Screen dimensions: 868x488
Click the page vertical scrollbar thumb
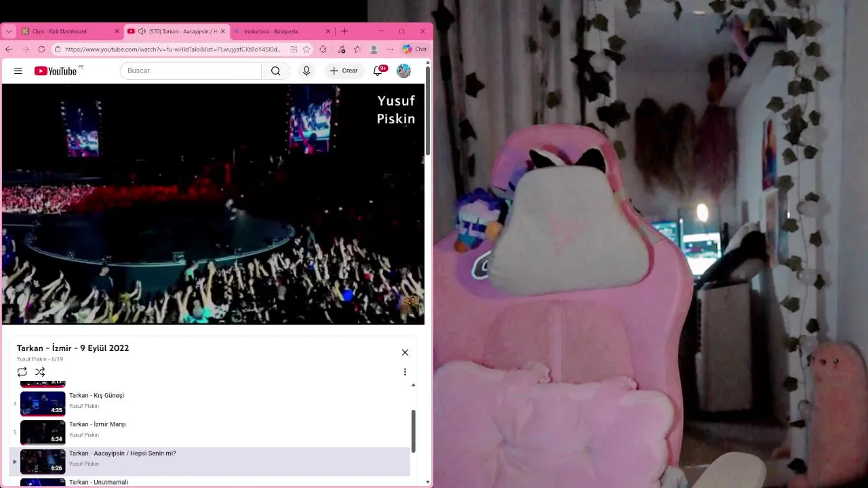point(428,112)
